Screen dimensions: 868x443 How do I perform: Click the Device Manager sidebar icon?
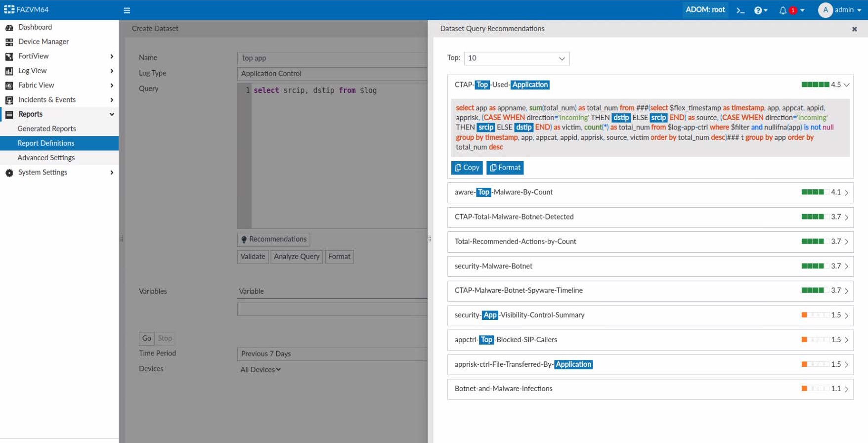coord(9,42)
